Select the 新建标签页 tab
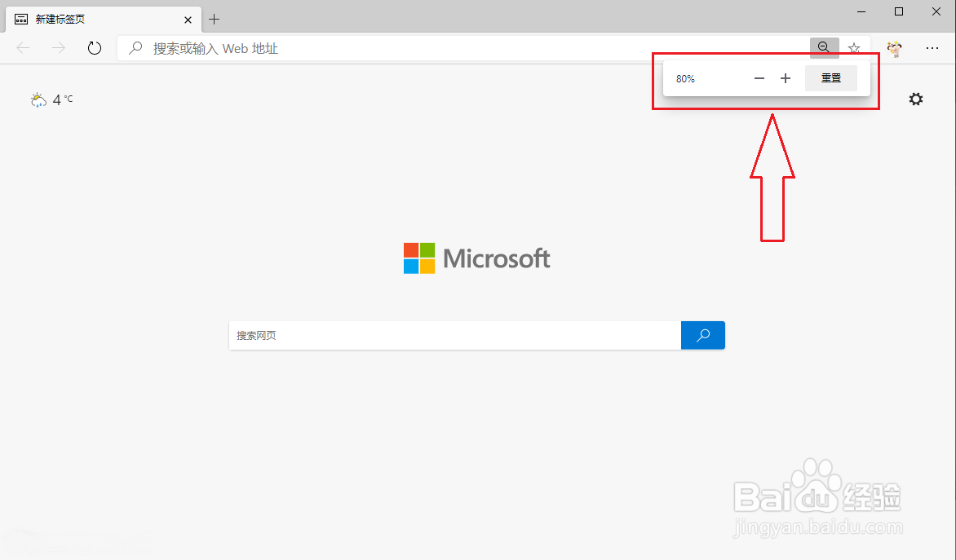This screenshot has width=956, height=560. pos(104,20)
